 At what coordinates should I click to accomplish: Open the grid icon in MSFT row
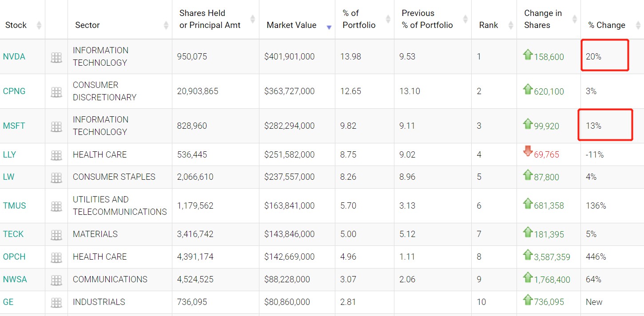(56, 126)
